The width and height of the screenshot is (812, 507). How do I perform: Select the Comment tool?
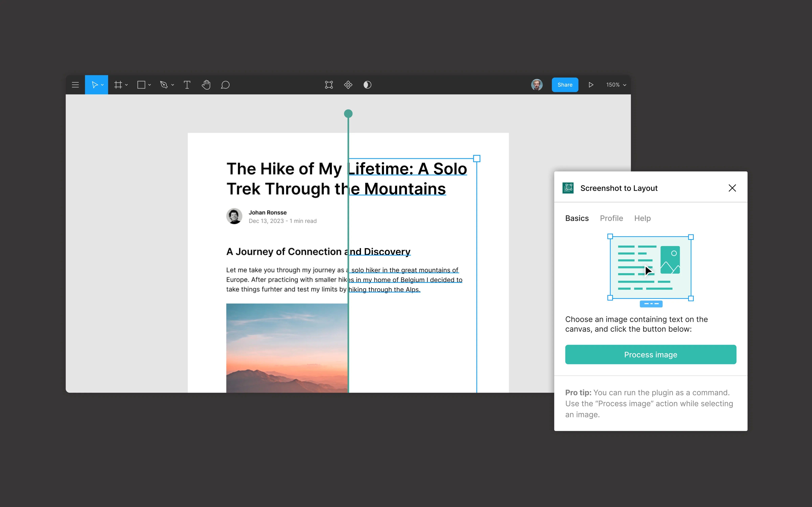(225, 85)
